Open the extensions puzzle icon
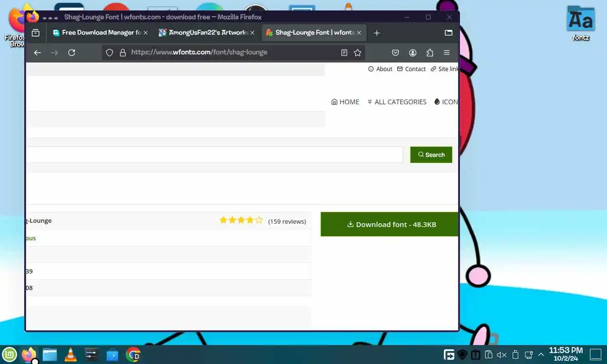 click(430, 53)
